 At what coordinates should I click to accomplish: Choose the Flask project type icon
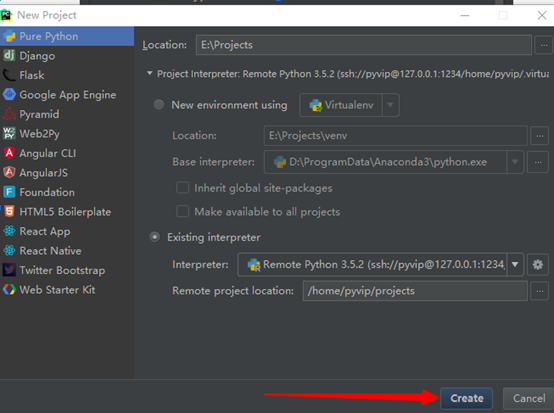[9, 75]
